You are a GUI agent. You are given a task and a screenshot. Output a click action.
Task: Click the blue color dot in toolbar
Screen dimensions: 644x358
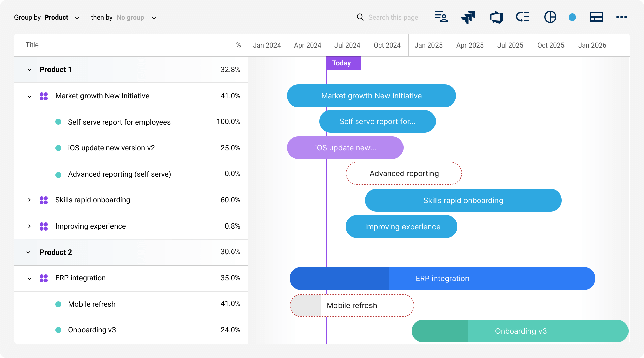(572, 17)
